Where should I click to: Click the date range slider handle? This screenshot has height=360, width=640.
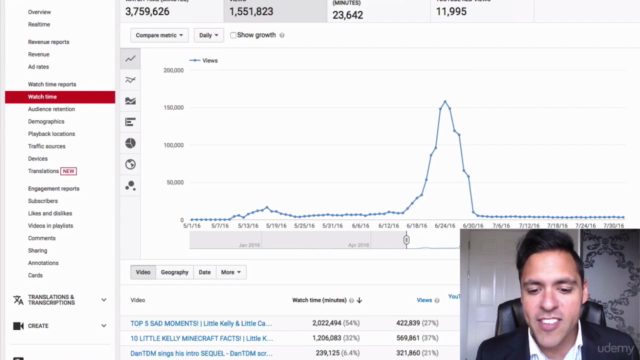click(x=406, y=240)
